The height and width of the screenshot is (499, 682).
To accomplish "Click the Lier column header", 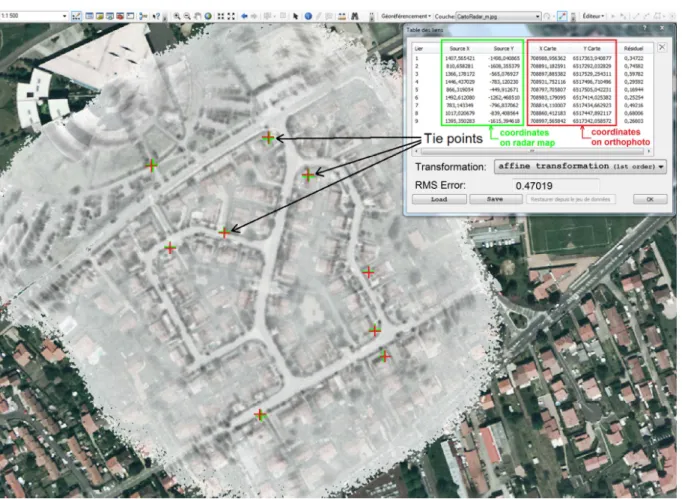I will (x=419, y=48).
